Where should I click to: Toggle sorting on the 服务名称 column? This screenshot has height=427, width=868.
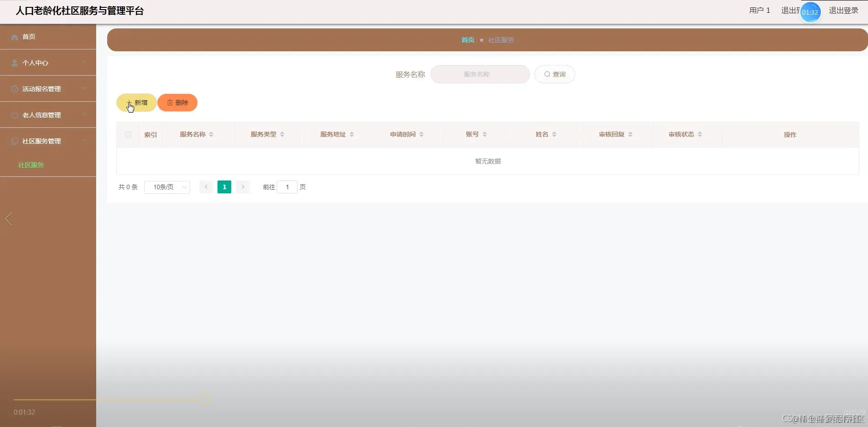tap(212, 134)
